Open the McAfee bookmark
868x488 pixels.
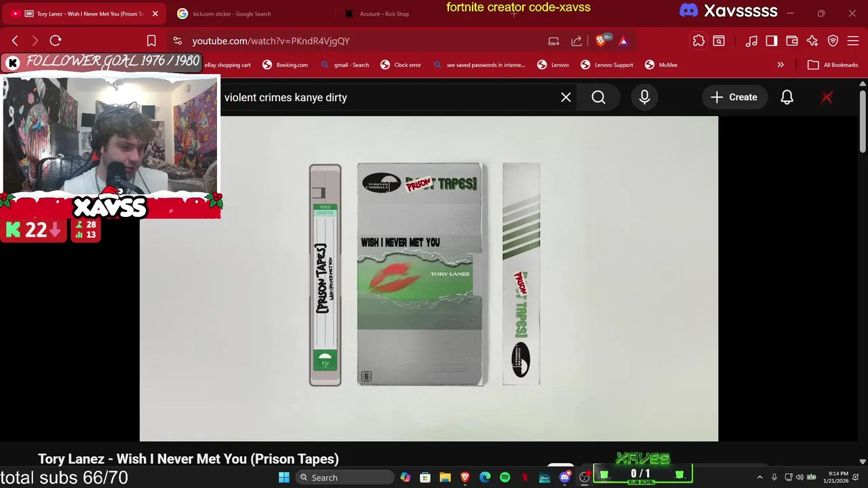click(x=661, y=65)
